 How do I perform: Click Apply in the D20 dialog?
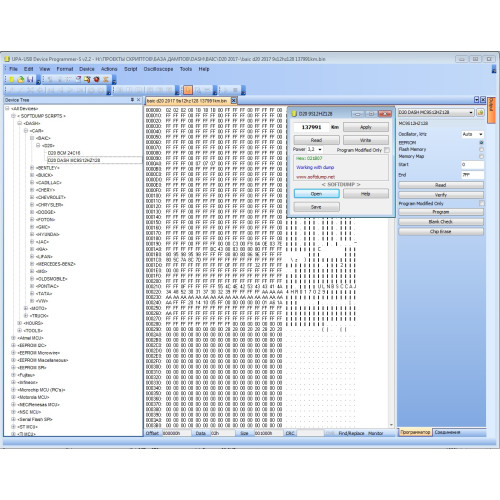point(366,127)
